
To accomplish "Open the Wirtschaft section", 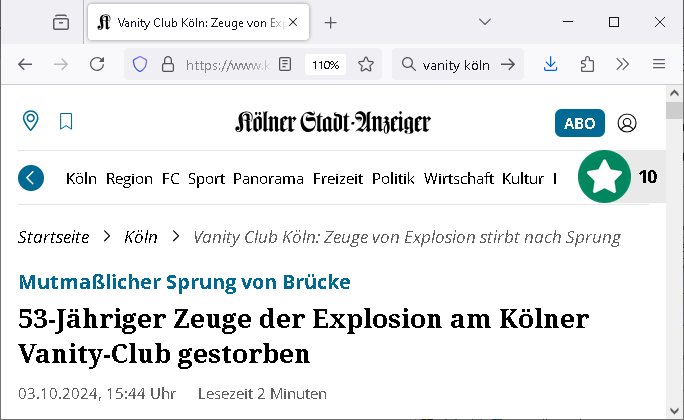I will point(459,179).
